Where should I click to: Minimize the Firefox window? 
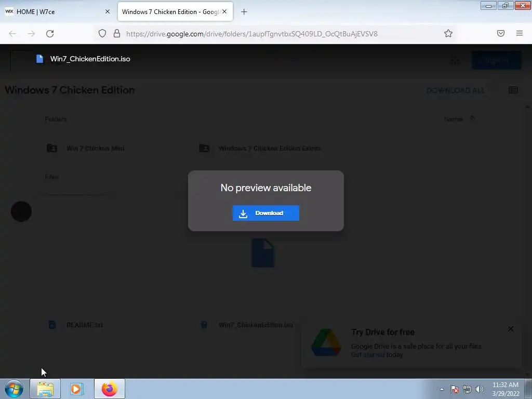[x=488, y=6]
